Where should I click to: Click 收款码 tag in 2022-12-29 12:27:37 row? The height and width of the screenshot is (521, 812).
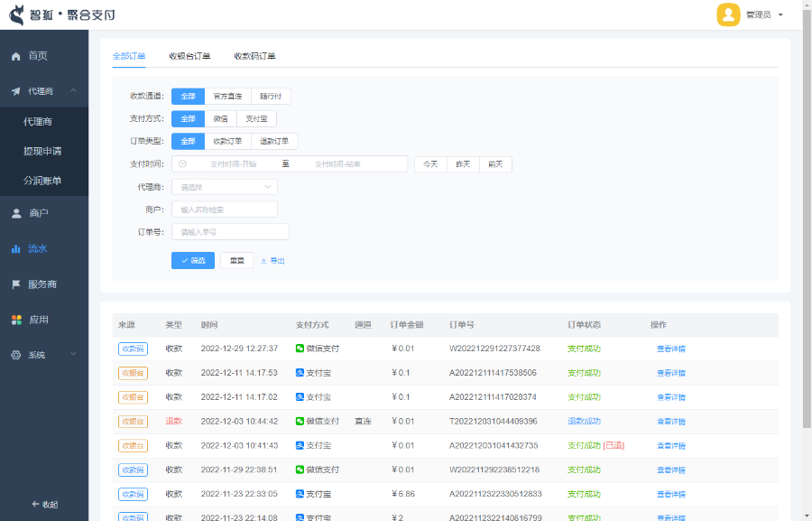click(134, 349)
